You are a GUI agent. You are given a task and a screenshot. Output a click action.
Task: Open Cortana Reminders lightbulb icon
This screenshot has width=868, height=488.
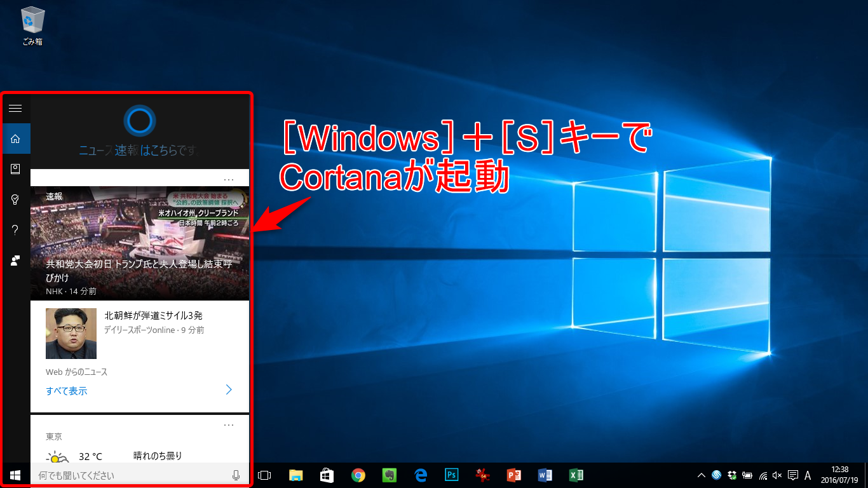15,200
